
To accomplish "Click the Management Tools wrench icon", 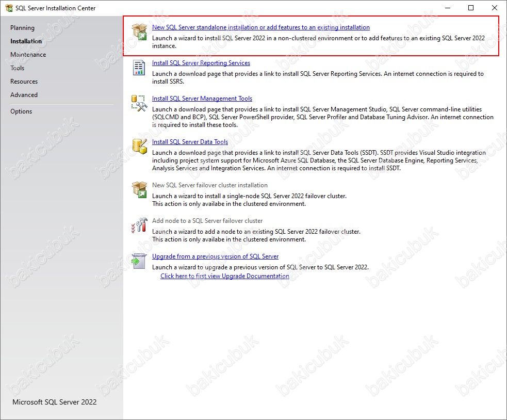I will pos(139,103).
